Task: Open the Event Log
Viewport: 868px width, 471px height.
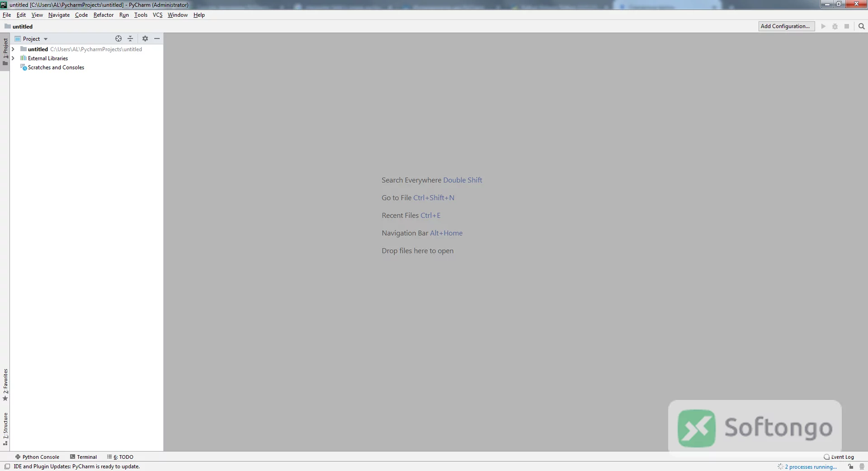Action: tap(839, 457)
